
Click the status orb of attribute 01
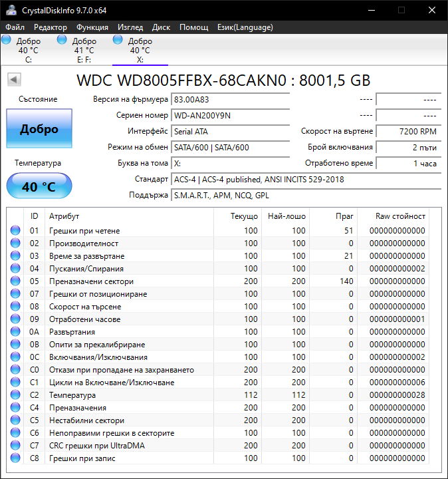pyautogui.click(x=15, y=230)
